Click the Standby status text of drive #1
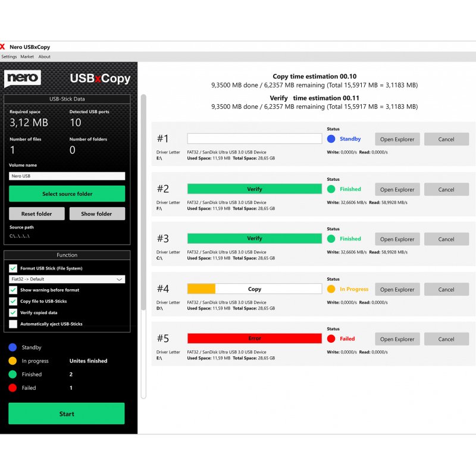This screenshot has width=476, height=476. pos(350,139)
